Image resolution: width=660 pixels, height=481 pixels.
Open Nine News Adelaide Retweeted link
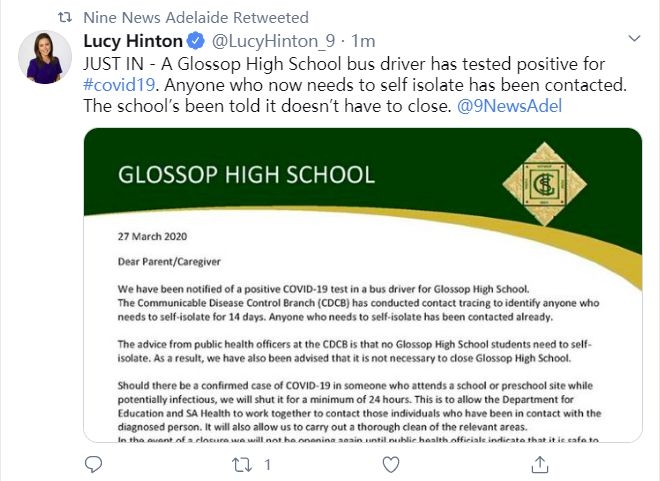196,18
